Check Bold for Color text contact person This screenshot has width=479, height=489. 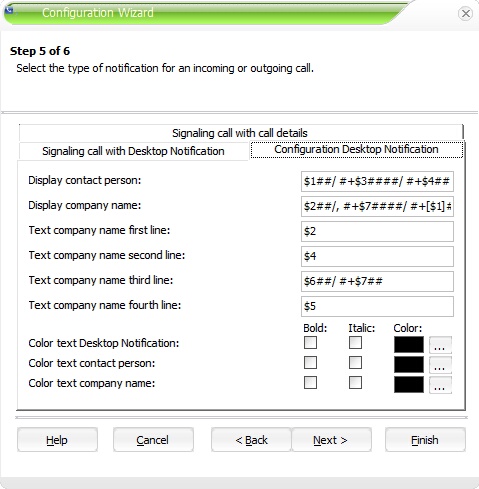point(310,363)
